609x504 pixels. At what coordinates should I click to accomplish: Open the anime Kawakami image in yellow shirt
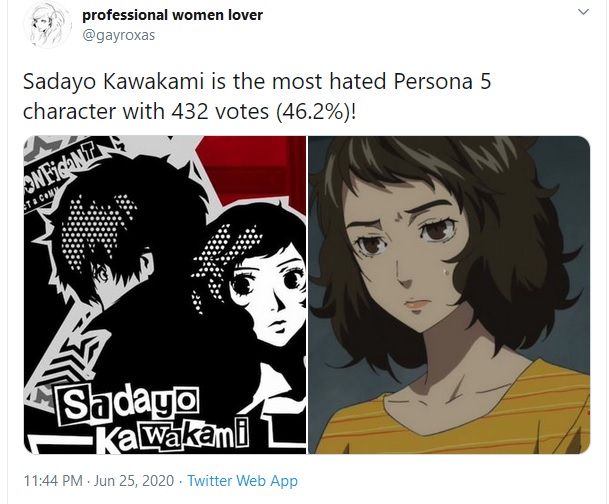[449, 295]
